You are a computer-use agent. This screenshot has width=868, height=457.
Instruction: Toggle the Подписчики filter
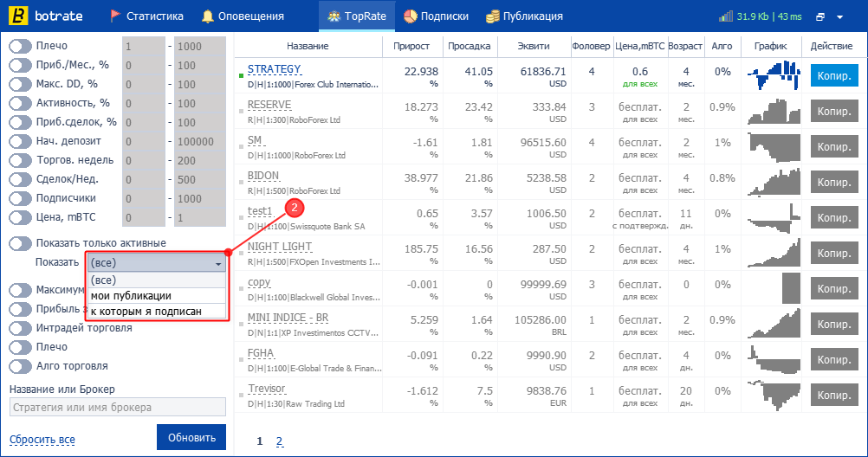coord(20,198)
